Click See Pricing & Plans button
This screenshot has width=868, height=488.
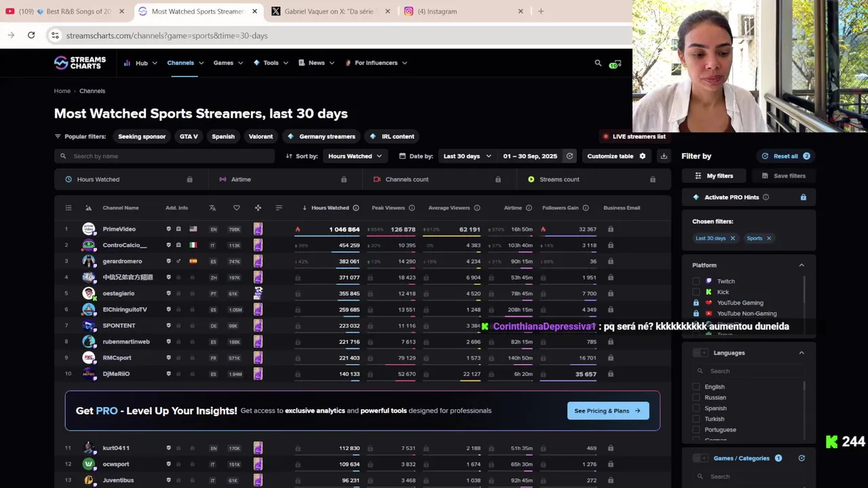pyautogui.click(x=608, y=411)
